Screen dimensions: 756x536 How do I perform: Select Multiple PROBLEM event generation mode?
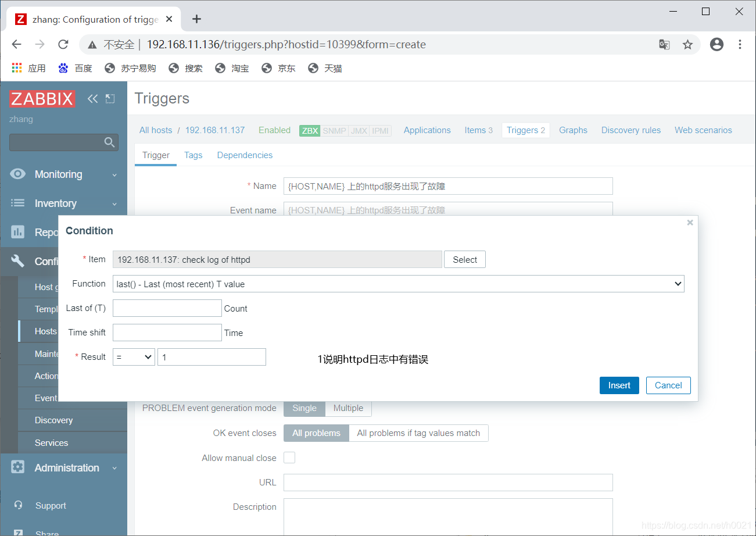(x=348, y=408)
